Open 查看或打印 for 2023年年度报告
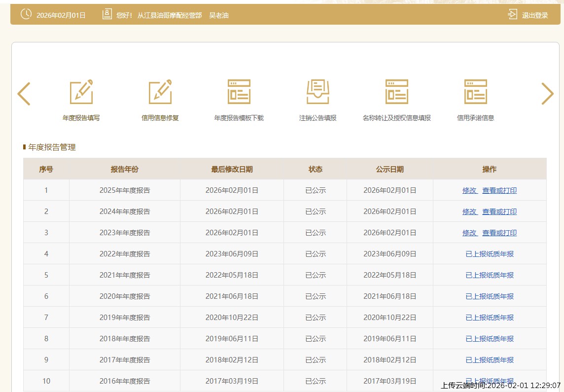The height and width of the screenshot is (392, 564). 499,233
